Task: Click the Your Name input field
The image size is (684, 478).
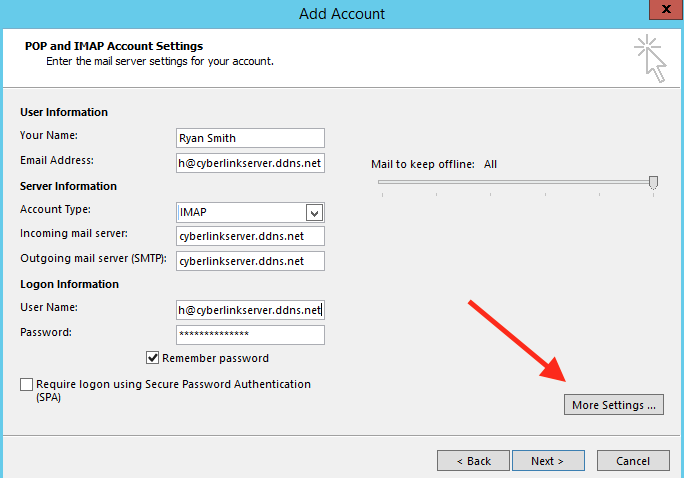Action: (250, 138)
